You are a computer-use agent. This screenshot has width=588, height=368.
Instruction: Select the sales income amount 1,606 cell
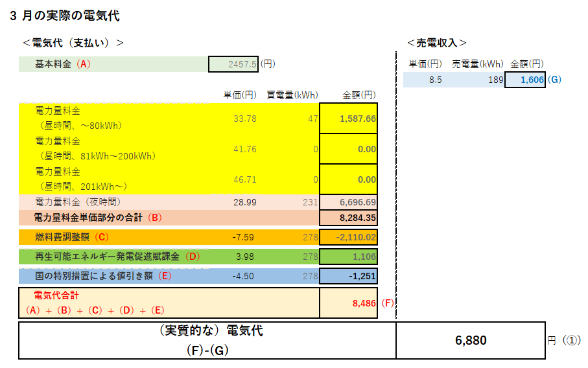tap(526, 80)
